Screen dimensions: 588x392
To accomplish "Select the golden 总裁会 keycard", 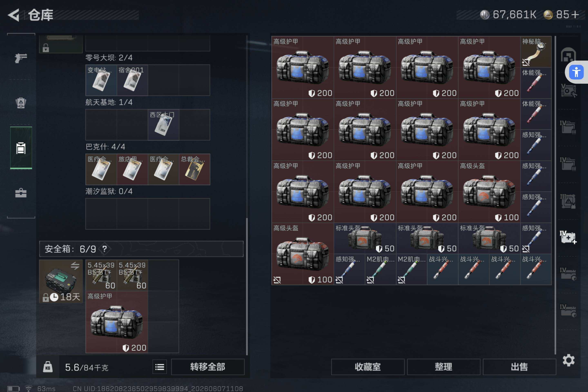I will coord(195,169).
